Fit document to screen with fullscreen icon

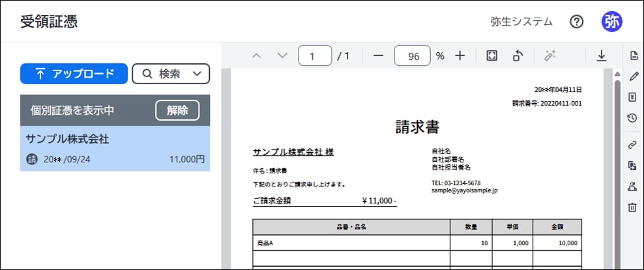(492, 56)
